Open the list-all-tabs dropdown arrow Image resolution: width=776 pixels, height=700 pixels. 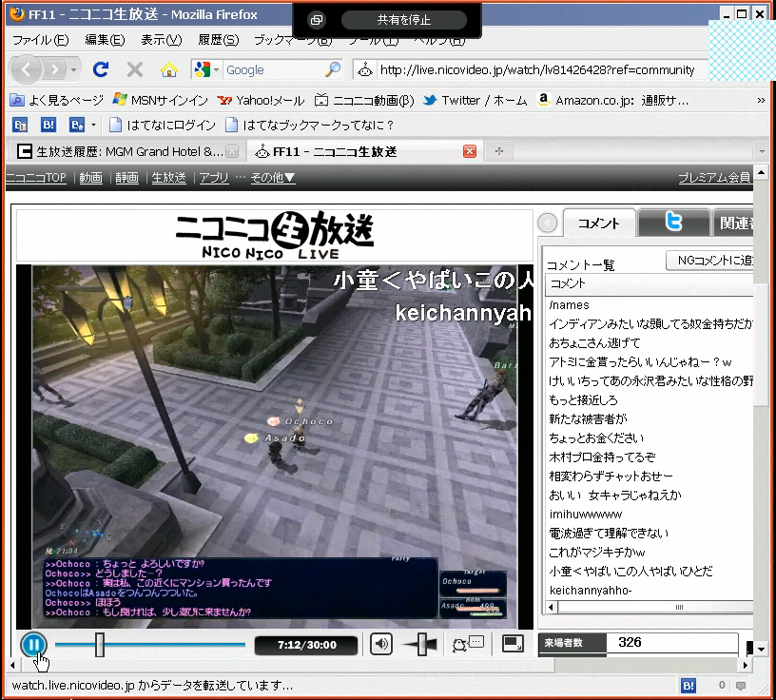[762, 151]
